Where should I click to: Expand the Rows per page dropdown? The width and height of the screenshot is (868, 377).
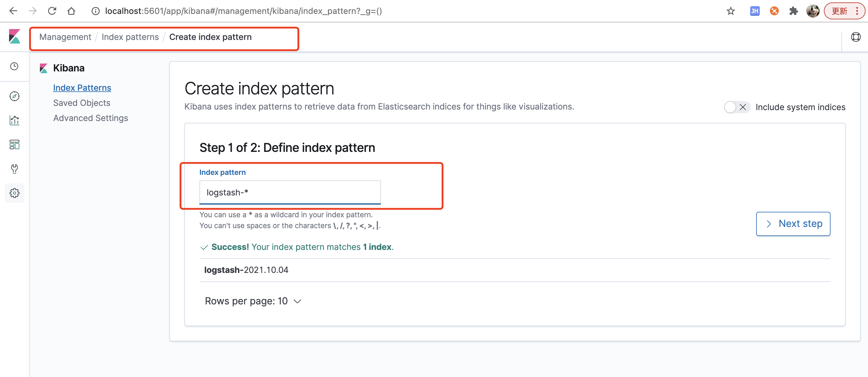pyautogui.click(x=253, y=301)
